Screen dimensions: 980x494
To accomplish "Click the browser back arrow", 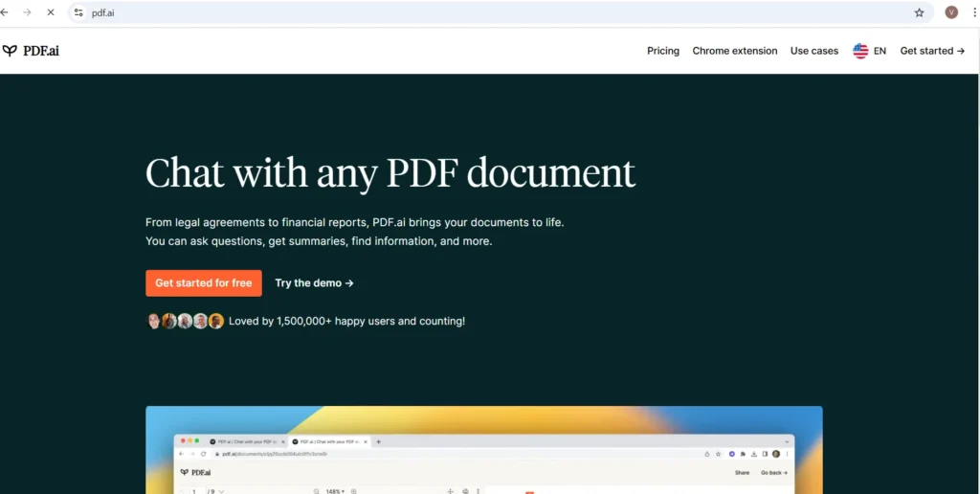I will point(5,12).
